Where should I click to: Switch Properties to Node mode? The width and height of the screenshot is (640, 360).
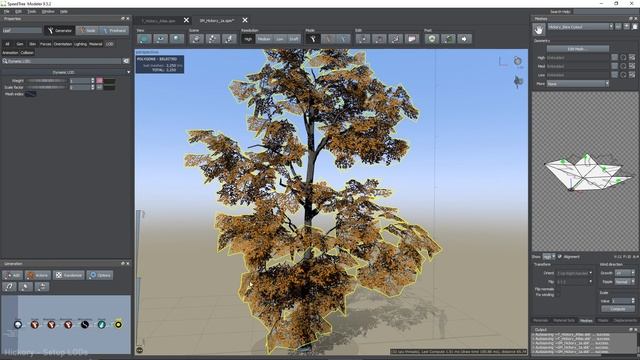pos(87,31)
